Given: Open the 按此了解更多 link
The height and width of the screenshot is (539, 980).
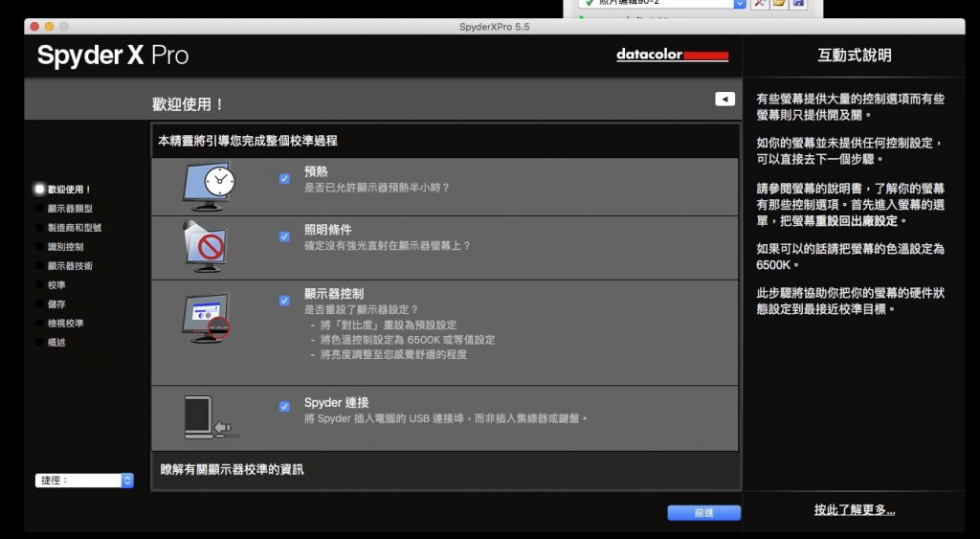Looking at the screenshot, I should coord(855,510).
